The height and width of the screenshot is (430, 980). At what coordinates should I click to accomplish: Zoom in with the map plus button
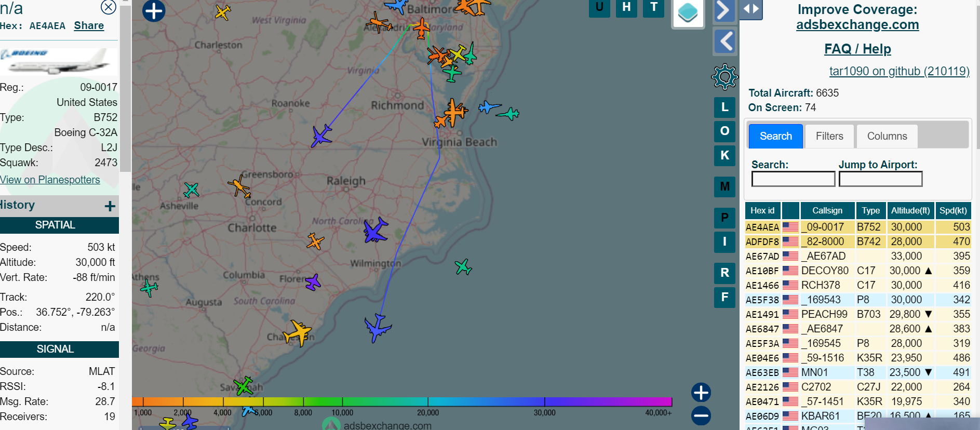pyautogui.click(x=701, y=393)
